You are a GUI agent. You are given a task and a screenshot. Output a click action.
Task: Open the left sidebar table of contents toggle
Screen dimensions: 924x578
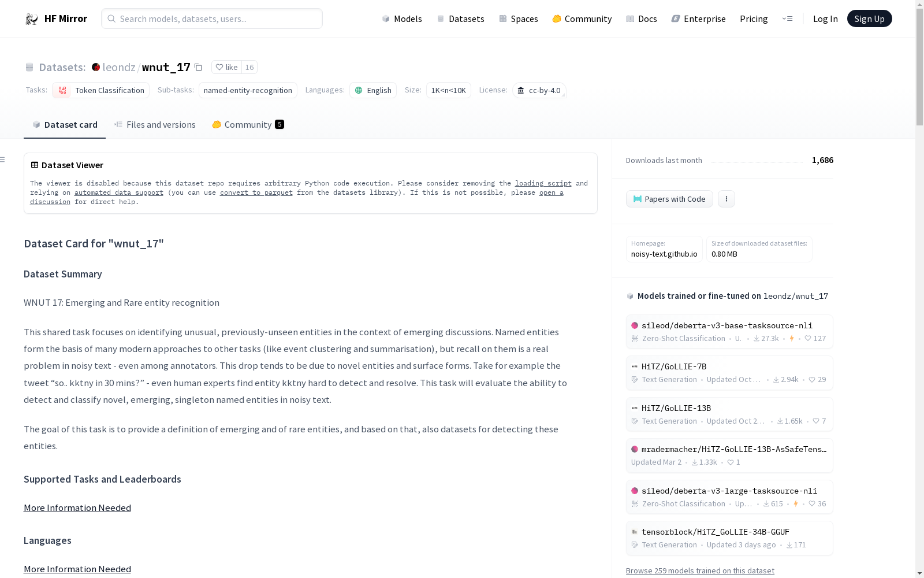(3, 160)
